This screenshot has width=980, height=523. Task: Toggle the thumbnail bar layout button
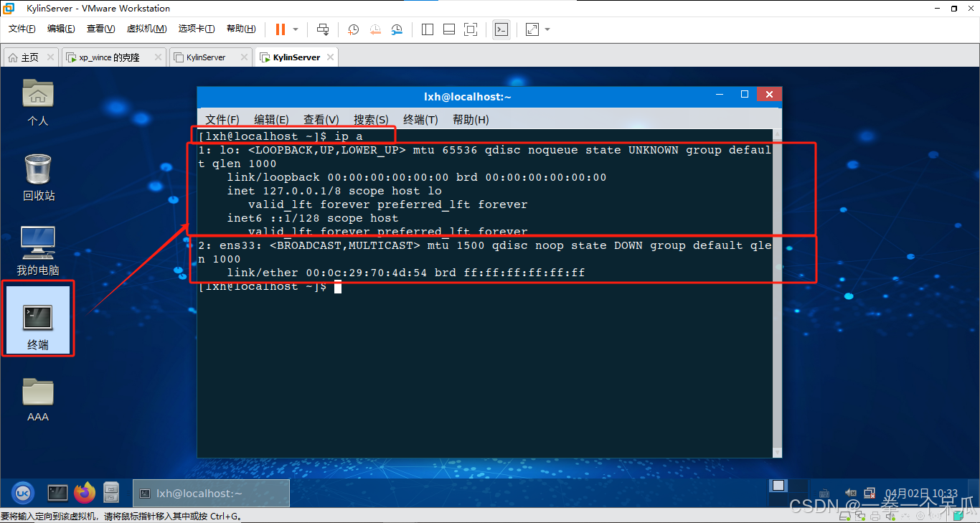click(x=449, y=29)
